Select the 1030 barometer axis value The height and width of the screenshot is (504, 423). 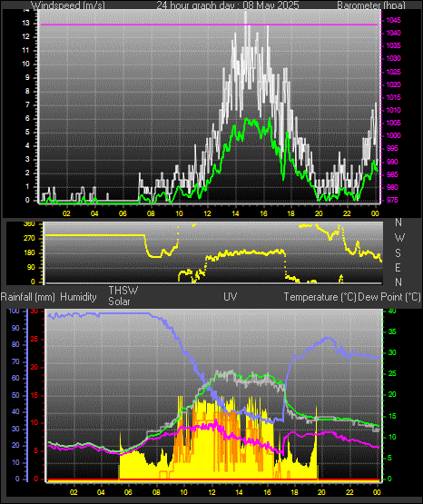coord(393,58)
